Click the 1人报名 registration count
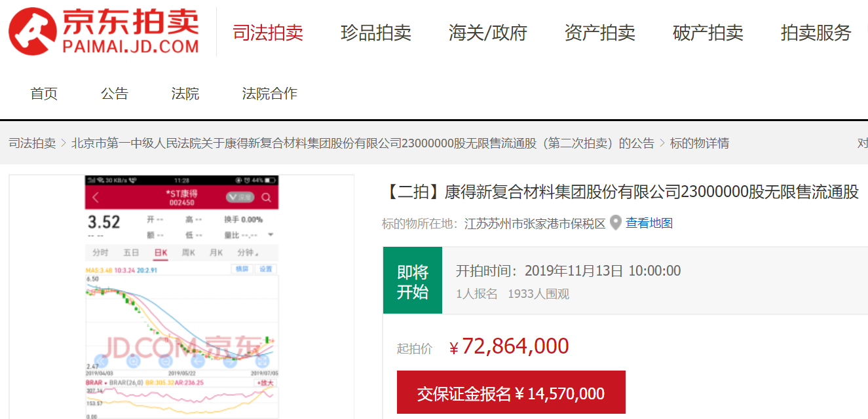The width and height of the screenshot is (868, 419). (477, 294)
